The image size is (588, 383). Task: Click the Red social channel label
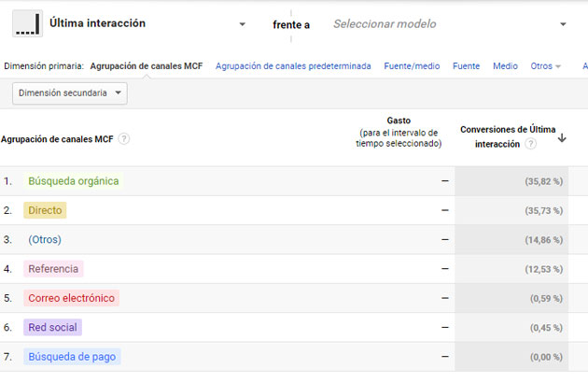52,328
